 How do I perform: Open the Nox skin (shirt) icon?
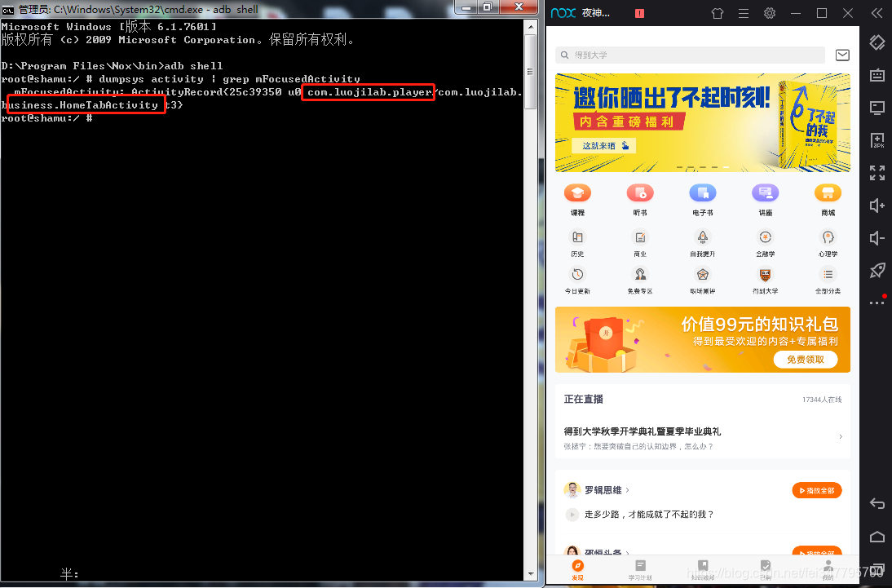pos(718,13)
